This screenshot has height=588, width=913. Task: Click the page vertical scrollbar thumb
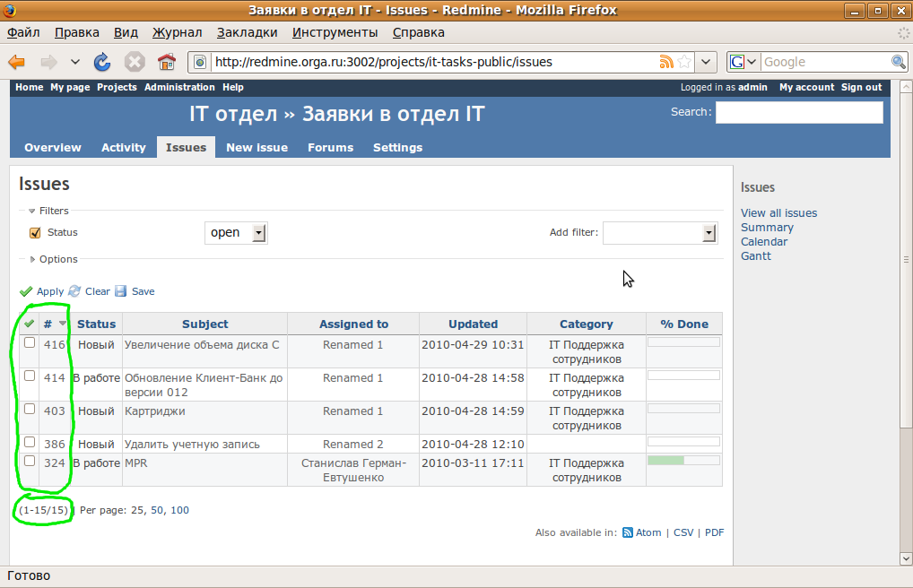pos(906,260)
